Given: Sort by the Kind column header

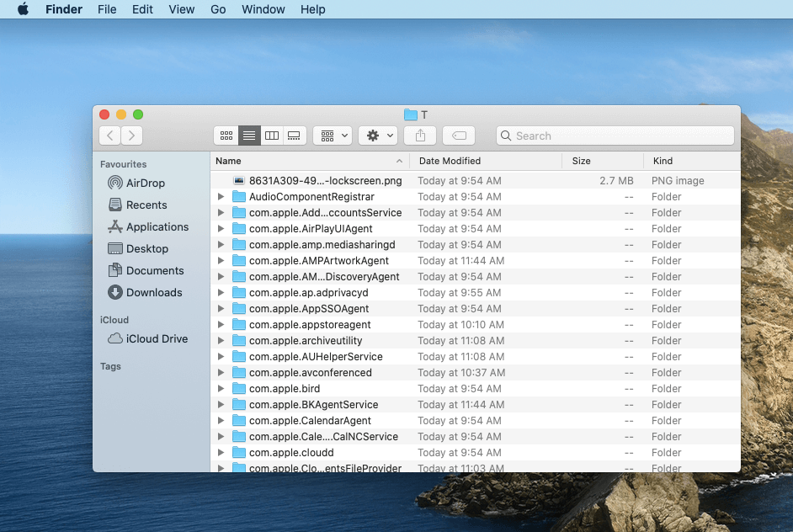Looking at the screenshot, I should [x=692, y=161].
